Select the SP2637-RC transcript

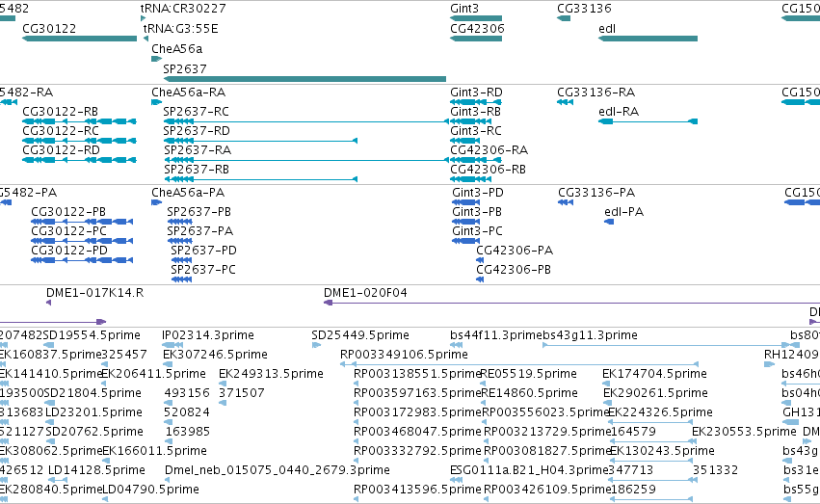point(306,121)
